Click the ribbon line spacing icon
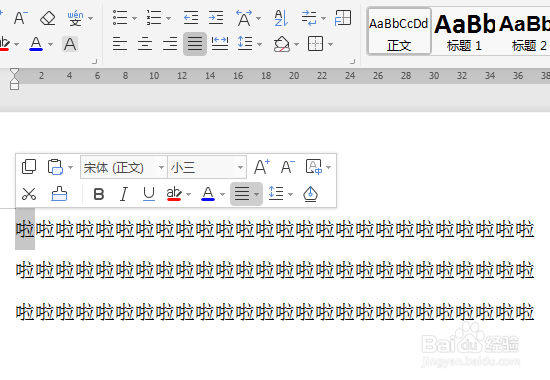Image resolution: width=550 pixels, height=380 pixels. [245, 44]
